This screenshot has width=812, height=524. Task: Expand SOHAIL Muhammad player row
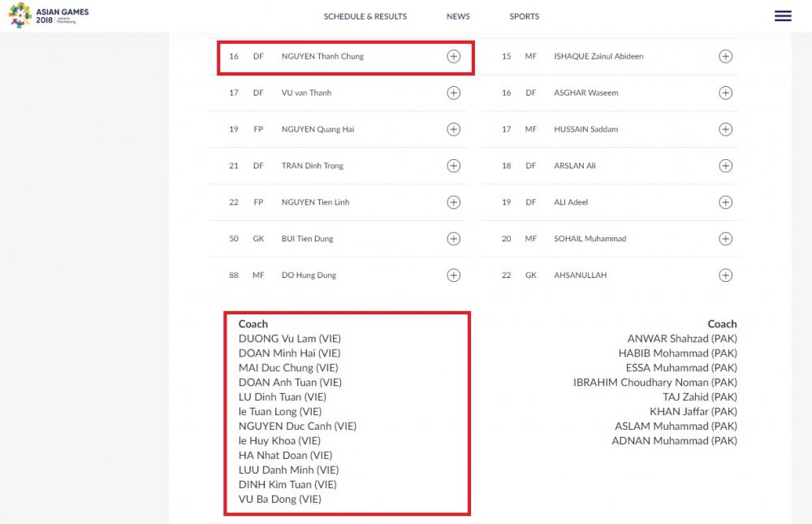(726, 239)
